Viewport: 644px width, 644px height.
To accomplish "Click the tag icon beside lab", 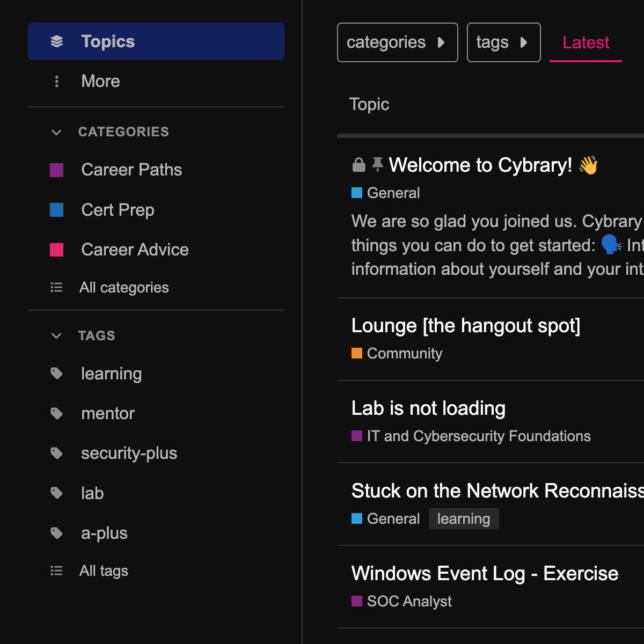I will (56, 493).
